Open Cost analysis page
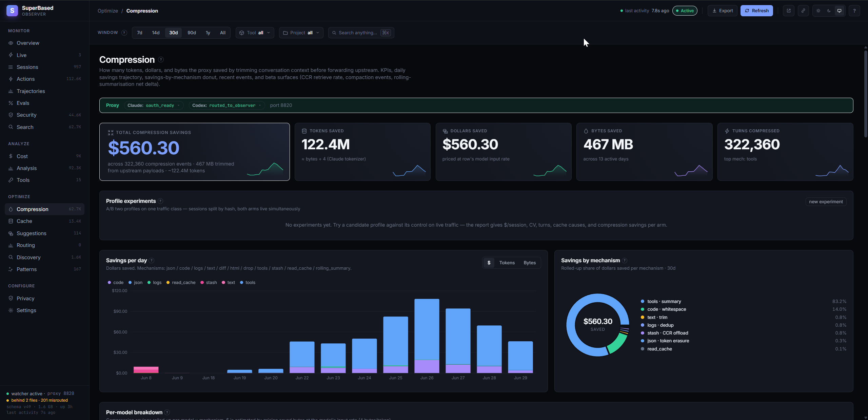The height and width of the screenshot is (420, 868). [x=44, y=156]
